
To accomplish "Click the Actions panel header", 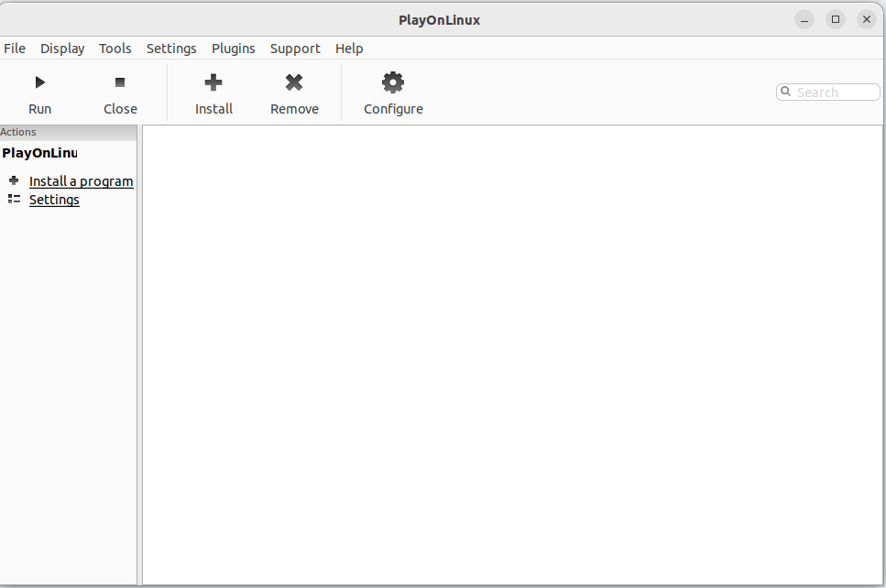I will tap(16, 132).
